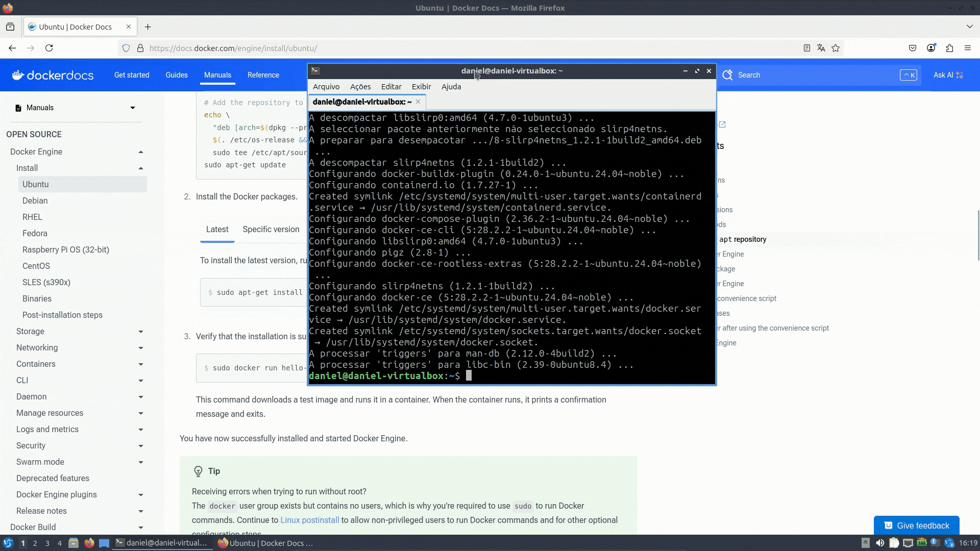
Task: Open removable media eject icon in tray
Action: (x=866, y=543)
